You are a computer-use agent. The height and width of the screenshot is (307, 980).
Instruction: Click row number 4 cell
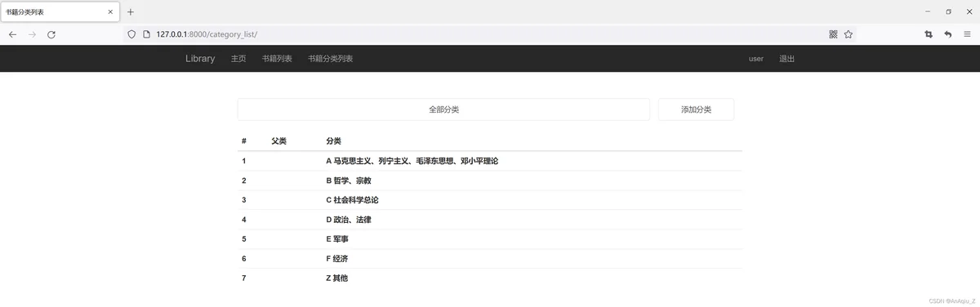tap(244, 220)
